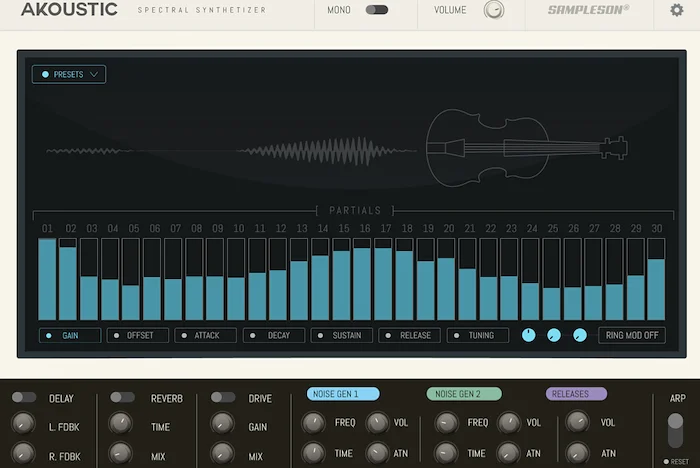Click the Releases ATN knob
700x468 pixels.
click(578, 453)
